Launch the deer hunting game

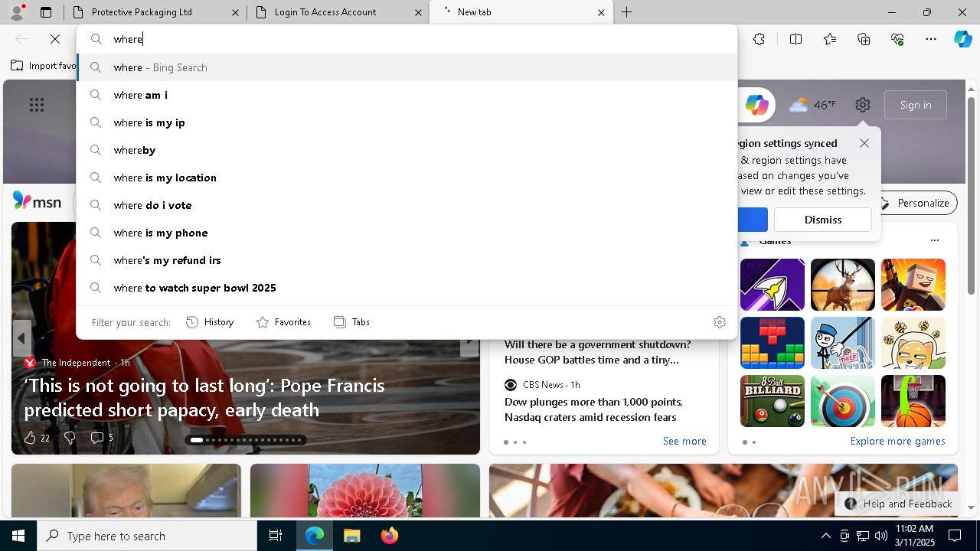842,284
